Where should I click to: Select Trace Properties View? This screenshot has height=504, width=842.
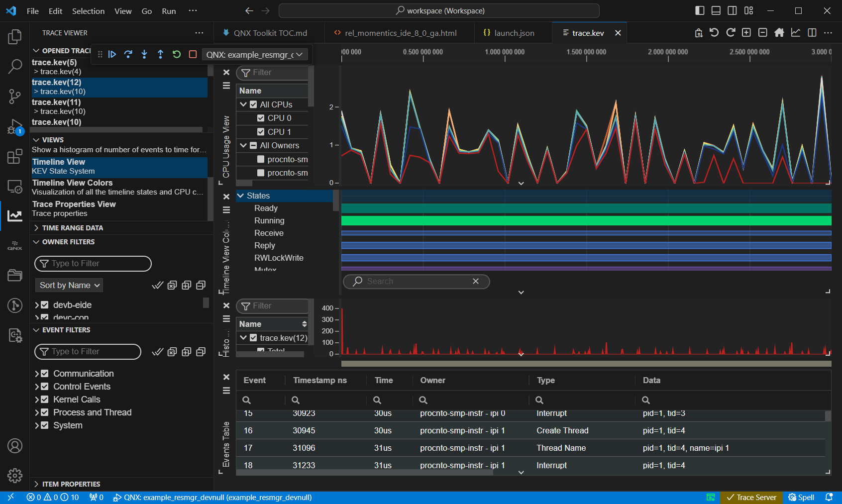118,208
